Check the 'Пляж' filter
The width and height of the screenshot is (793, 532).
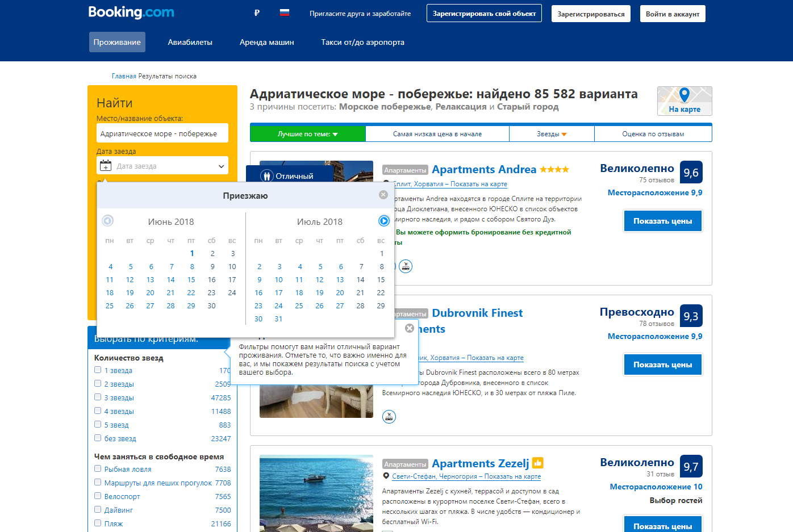tap(98, 523)
